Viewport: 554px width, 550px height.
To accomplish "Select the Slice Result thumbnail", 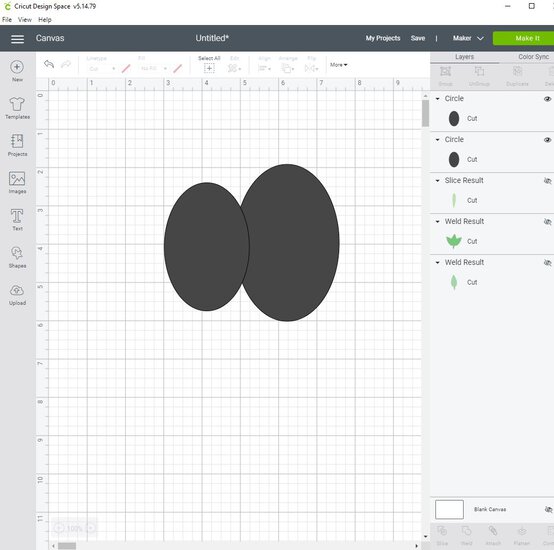I will point(454,200).
